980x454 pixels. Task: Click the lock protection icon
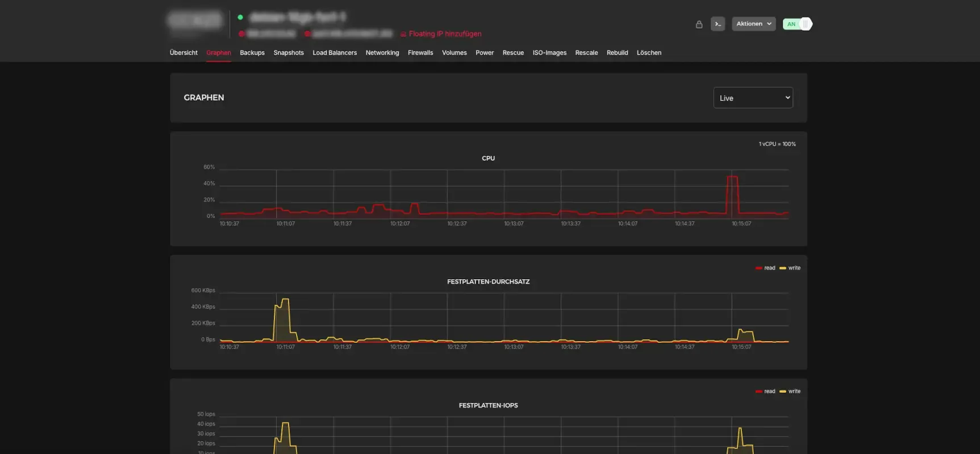pyautogui.click(x=699, y=24)
